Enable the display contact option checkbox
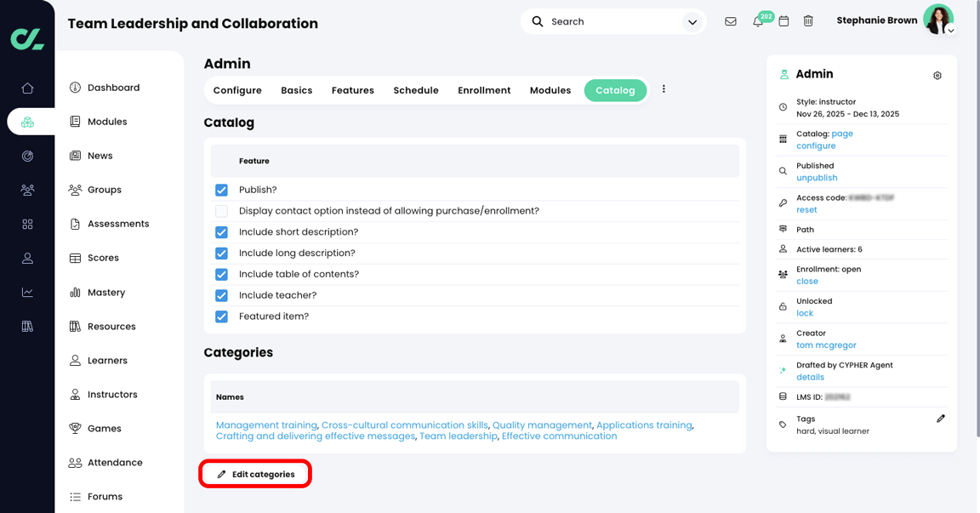 tap(221, 211)
